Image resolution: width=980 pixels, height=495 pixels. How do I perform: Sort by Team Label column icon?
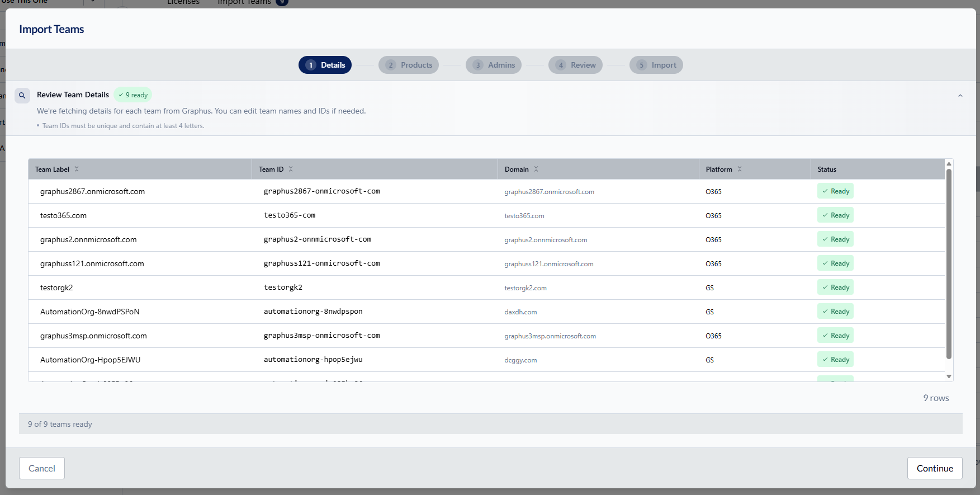tap(77, 169)
